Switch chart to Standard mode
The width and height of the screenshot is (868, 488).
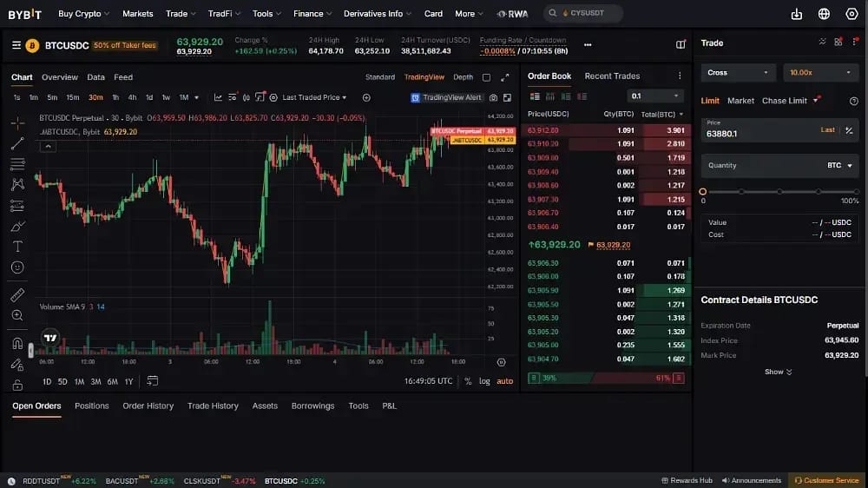pyautogui.click(x=380, y=77)
